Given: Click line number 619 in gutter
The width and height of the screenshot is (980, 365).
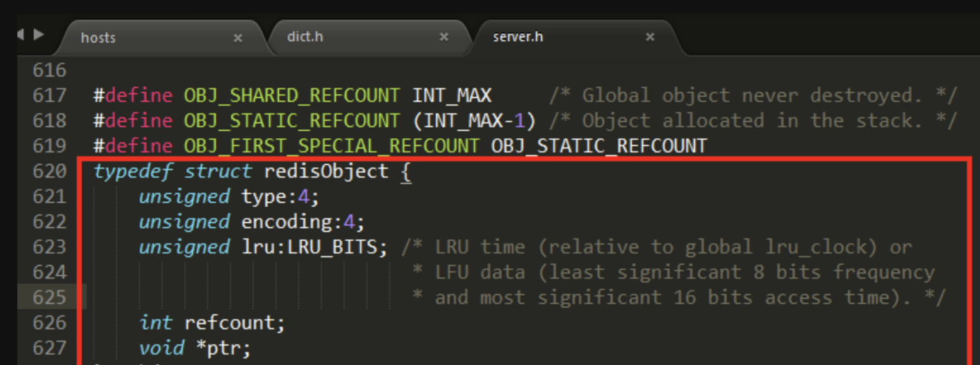Looking at the screenshot, I should pyautogui.click(x=49, y=146).
